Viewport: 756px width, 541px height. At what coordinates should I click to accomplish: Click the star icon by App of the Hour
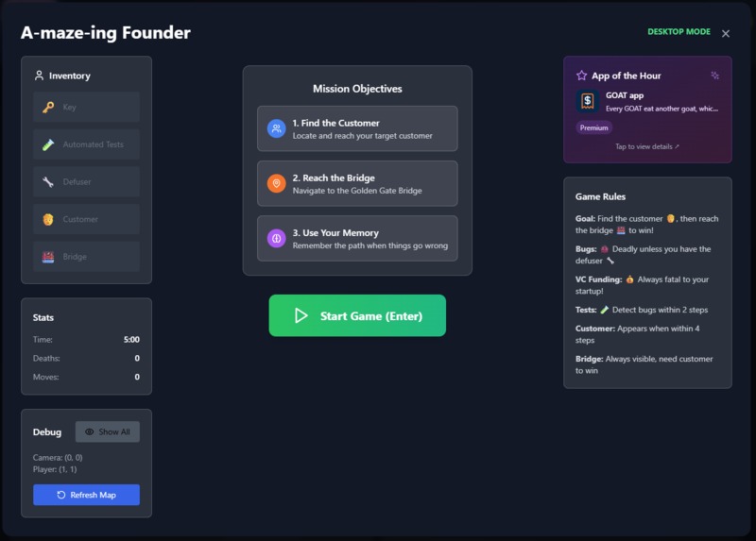click(581, 76)
